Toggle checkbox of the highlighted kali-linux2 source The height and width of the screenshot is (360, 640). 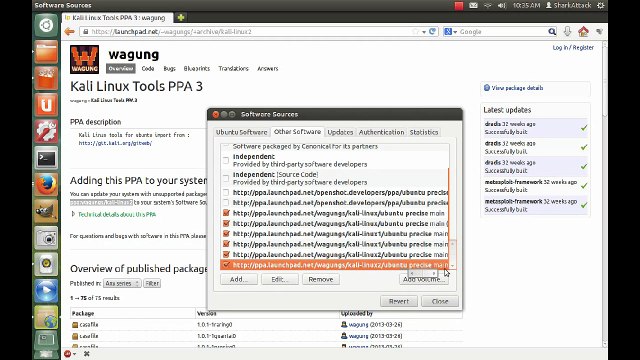click(x=226, y=264)
